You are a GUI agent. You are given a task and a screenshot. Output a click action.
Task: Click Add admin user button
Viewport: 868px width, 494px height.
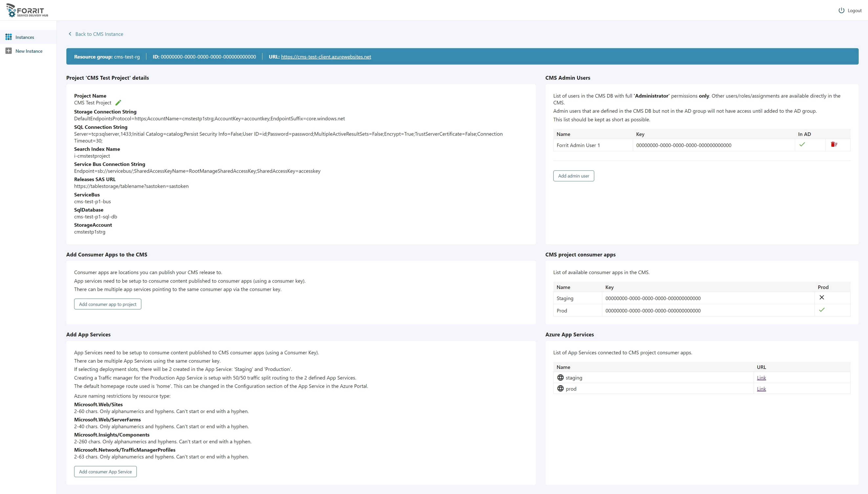(x=573, y=176)
